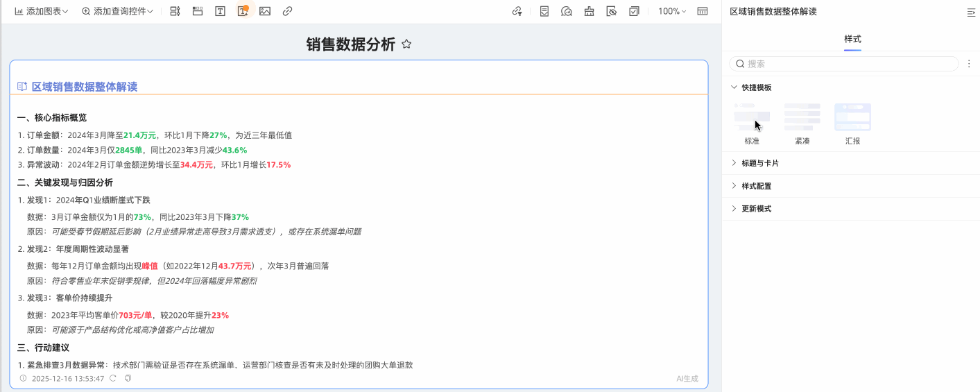Click the document notes icon
This screenshot has width=980, height=392.
(544, 11)
